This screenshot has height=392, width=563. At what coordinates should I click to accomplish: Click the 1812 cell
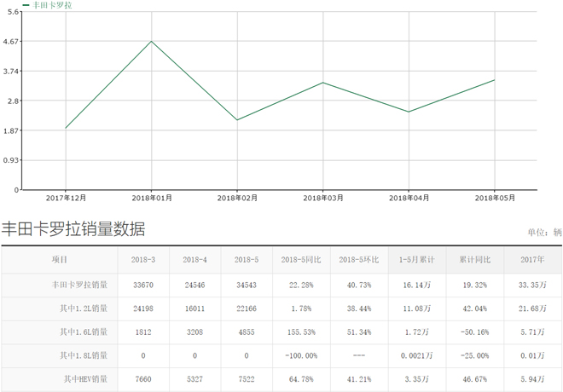[x=143, y=332]
